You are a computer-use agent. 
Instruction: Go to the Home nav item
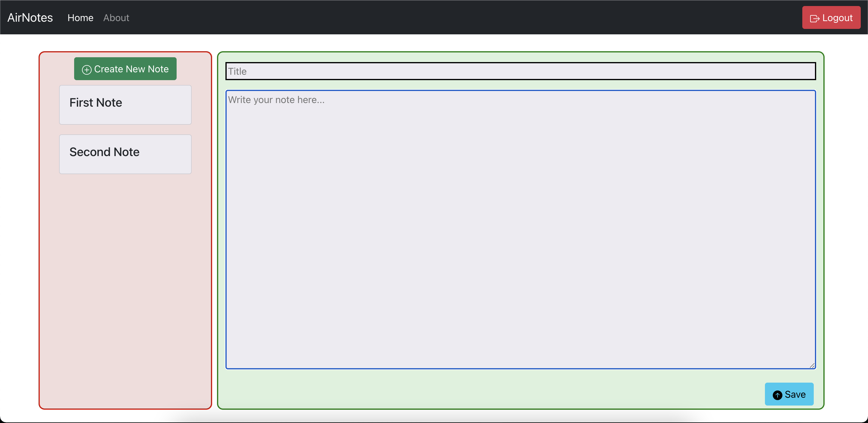(x=80, y=17)
